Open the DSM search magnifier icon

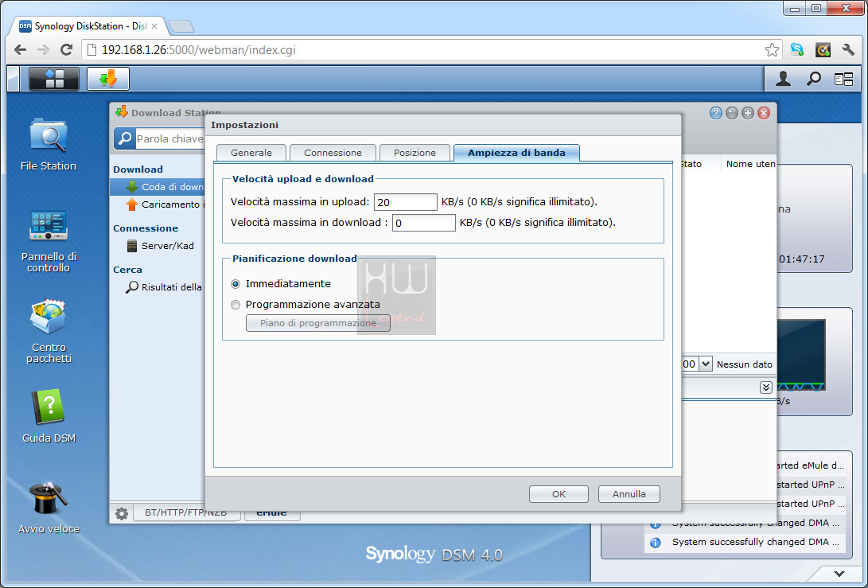(x=813, y=80)
